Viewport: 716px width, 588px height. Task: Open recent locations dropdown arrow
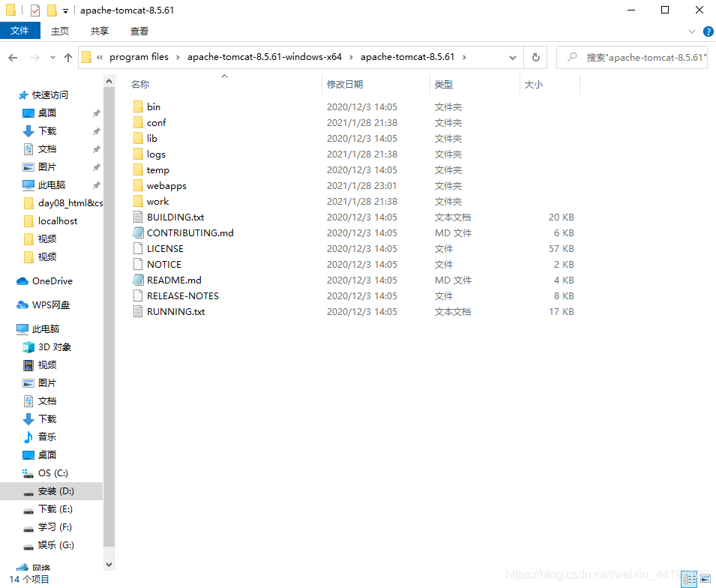pyautogui.click(x=53, y=58)
